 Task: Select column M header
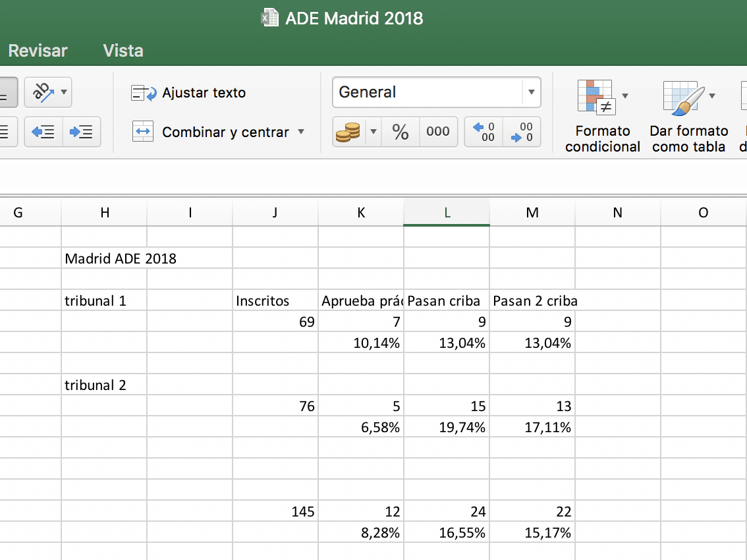click(532, 212)
